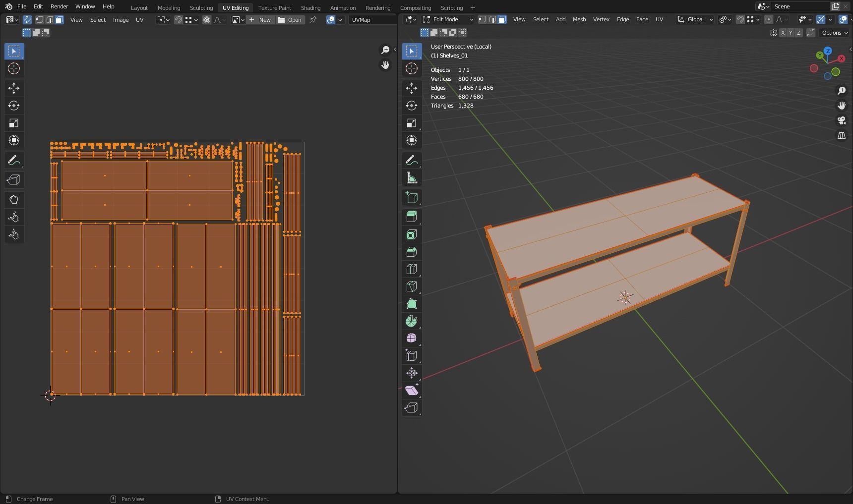Click the Scene name field
Screen dimensions: 853x504
[x=800, y=6]
